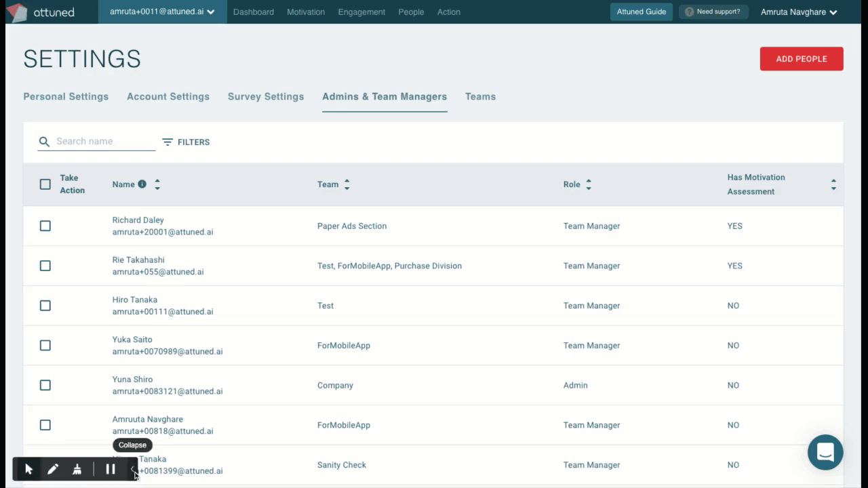Open the People nav item
Image resolution: width=868 pixels, height=488 pixels.
point(411,12)
